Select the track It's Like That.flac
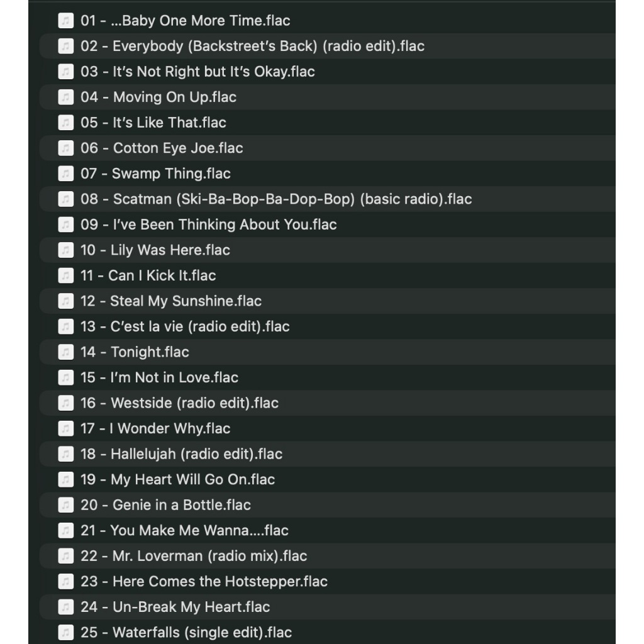The height and width of the screenshot is (644, 644). click(x=327, y=123)
